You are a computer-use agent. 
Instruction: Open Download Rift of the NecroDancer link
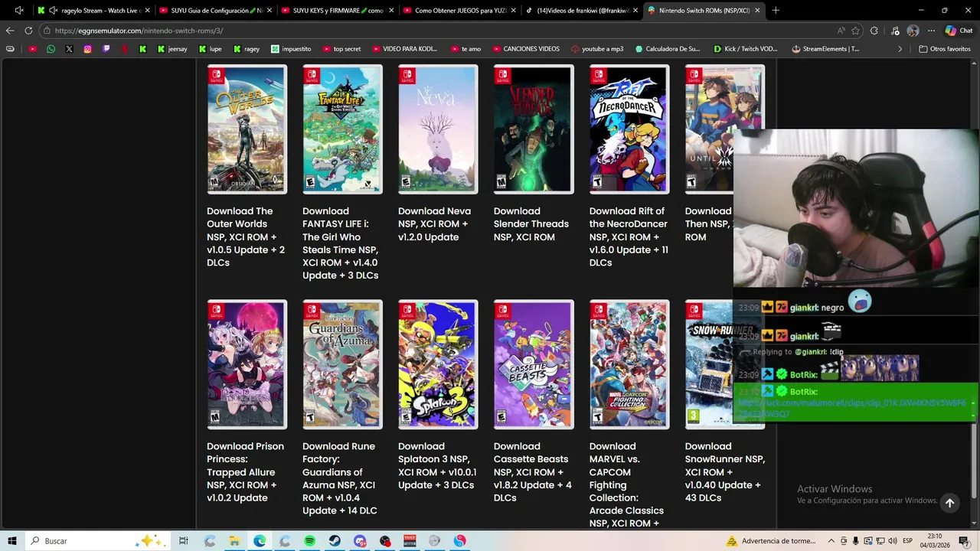(x=629, y=236)
